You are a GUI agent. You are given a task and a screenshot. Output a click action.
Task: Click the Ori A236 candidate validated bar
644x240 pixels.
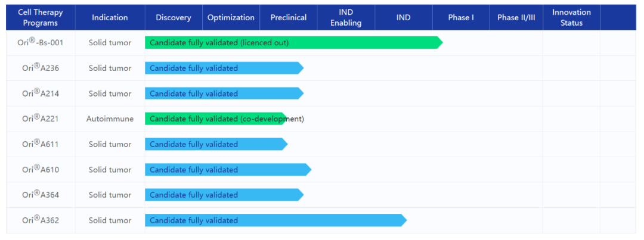(224, 68)
